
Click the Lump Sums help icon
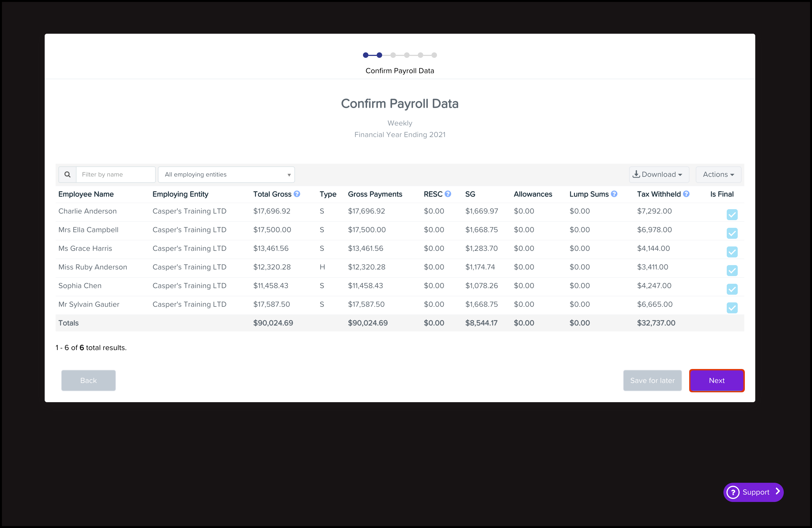click(x=614, y=194)
